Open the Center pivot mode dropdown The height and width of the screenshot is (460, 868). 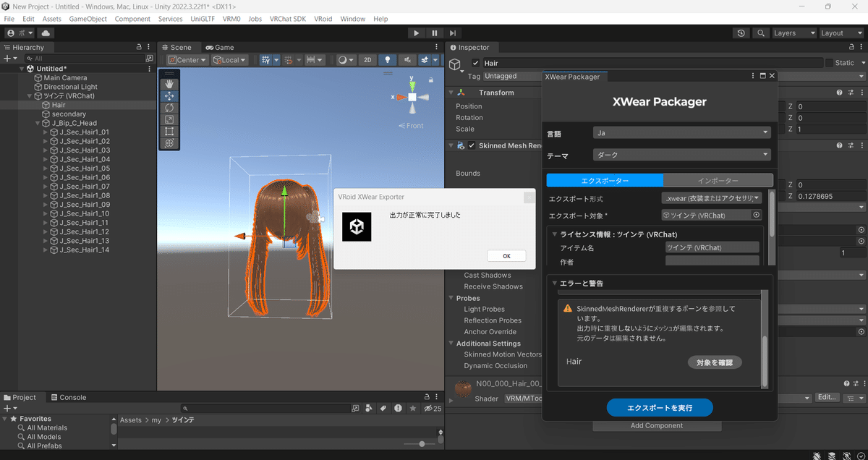coord(187,60)
